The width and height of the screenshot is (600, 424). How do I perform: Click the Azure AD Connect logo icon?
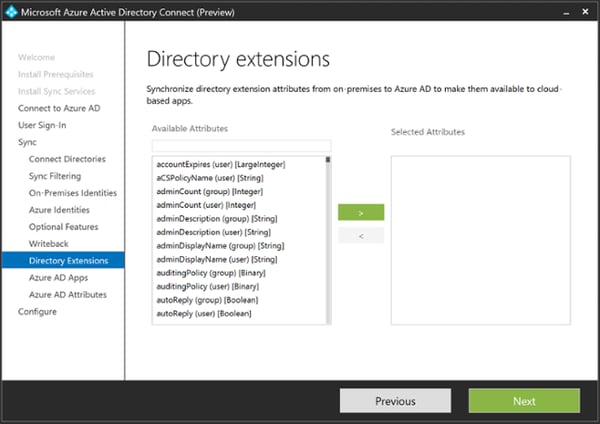[x=11, y=12]
